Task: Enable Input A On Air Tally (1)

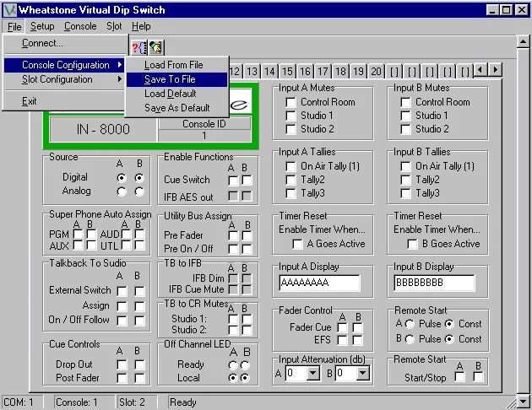Action: (x=290, y=166)
